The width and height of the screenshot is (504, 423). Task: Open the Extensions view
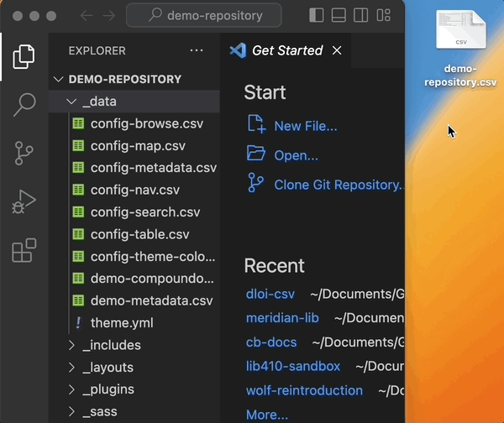[24, 250]
